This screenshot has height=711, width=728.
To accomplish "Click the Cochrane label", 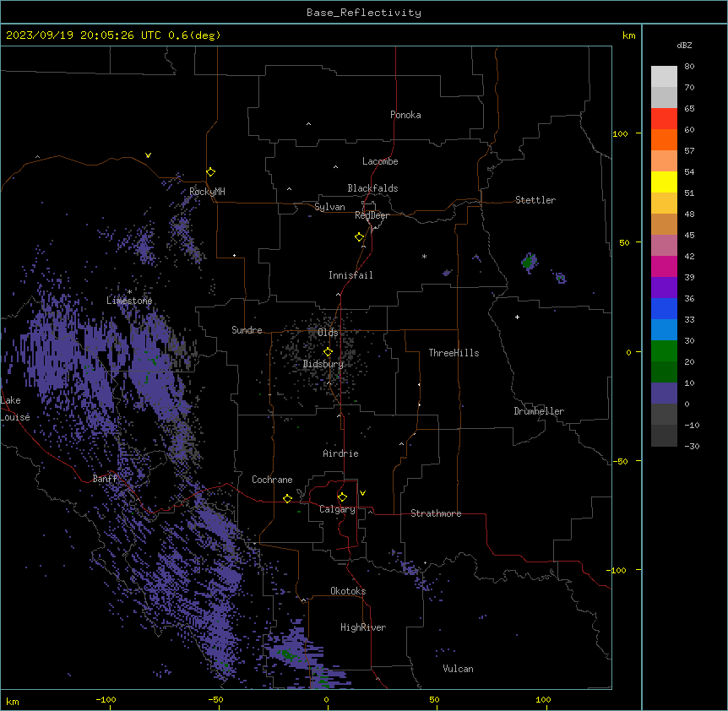I will (x=272, y=480).
